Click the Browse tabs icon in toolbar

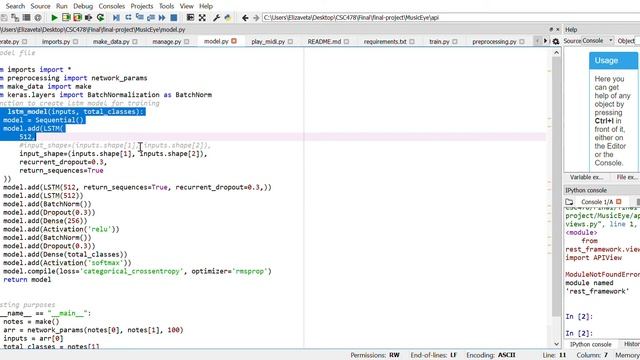point(27,18)
